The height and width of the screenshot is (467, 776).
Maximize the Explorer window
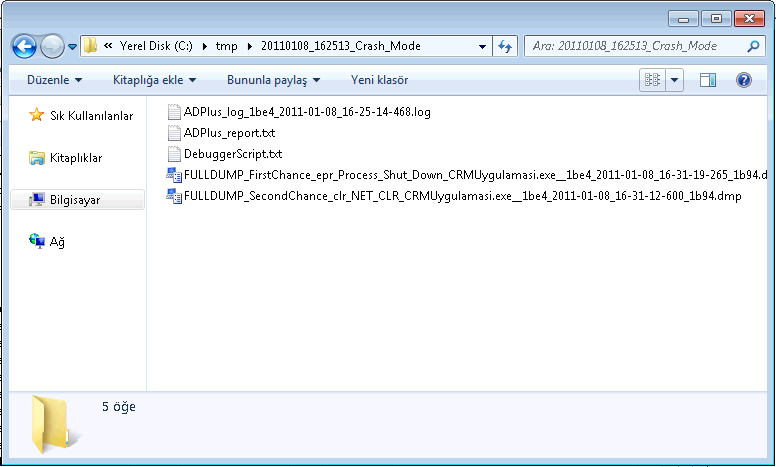tap(716, 19)
